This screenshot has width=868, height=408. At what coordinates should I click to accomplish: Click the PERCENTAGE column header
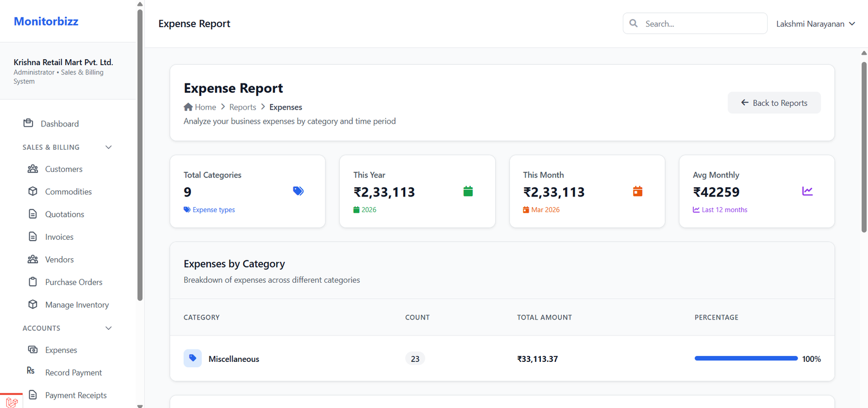(x=717, y=317)
